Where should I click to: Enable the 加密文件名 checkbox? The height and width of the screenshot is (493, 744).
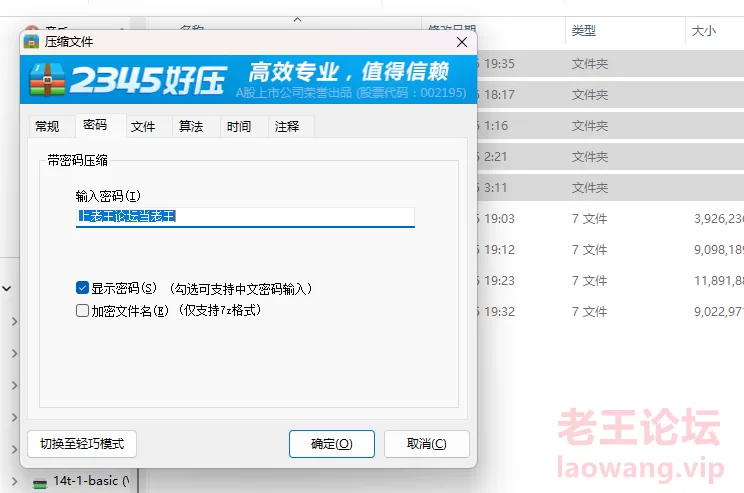(x=82, y=310)
